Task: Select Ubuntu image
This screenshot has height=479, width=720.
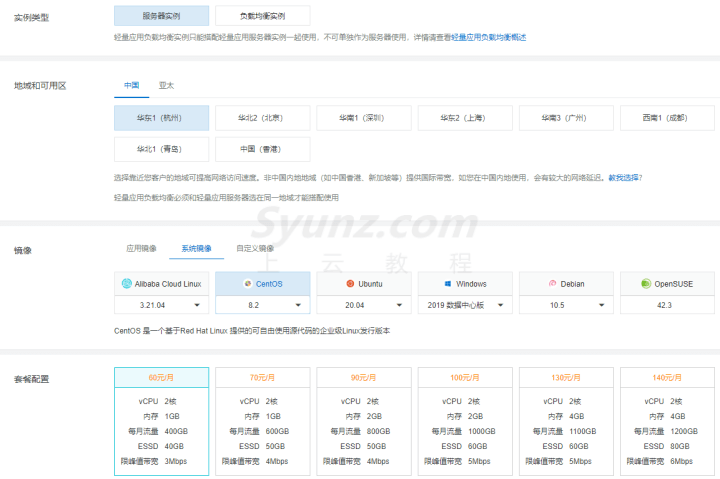Action: point(364,284)
